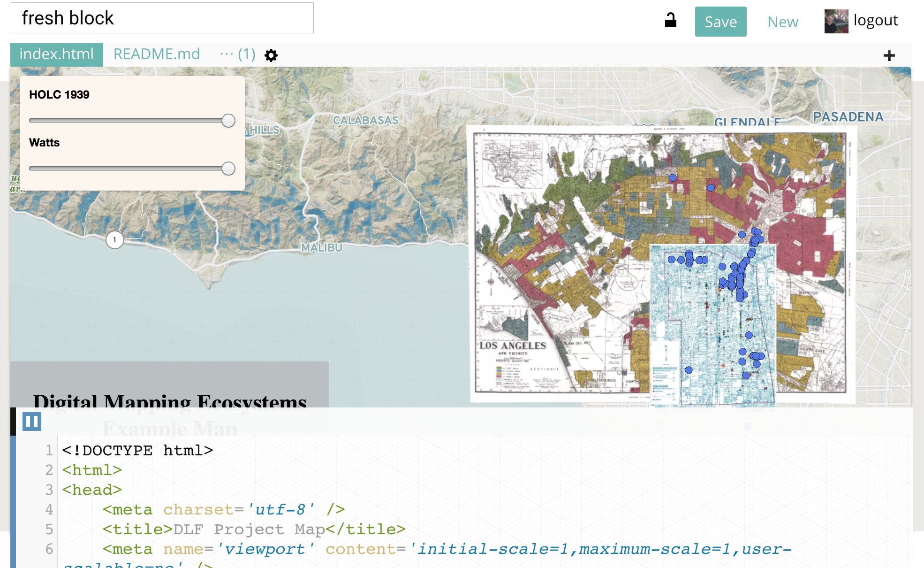The height and width of the screenshot is (568, 924).
Task: Click the fresh block title input field
Action: pos(162,18)
